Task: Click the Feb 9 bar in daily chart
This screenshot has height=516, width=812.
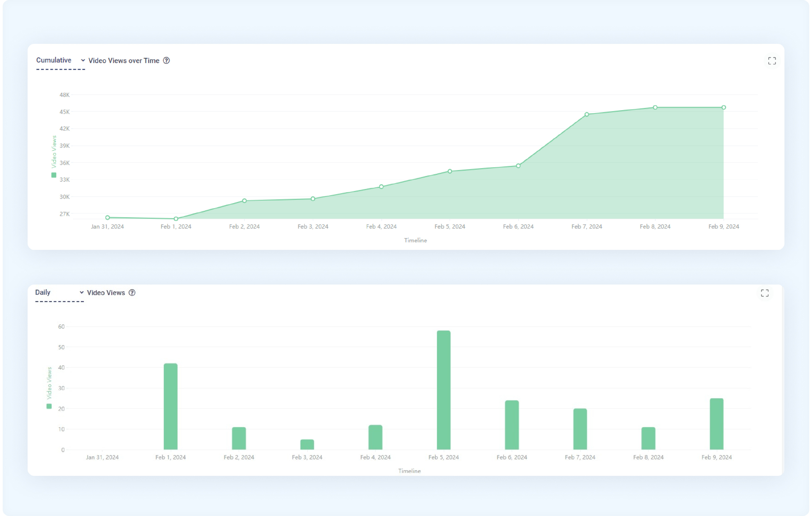Action: (717, 424)
